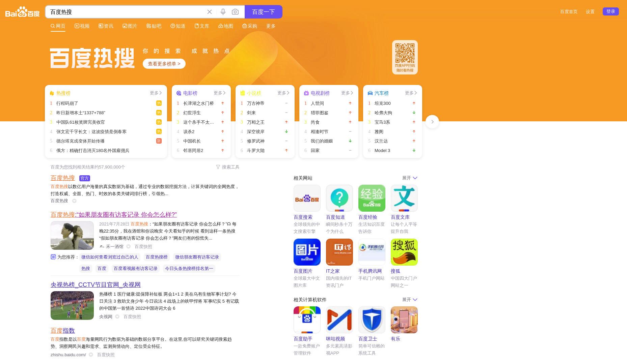Open movie ranking item 长津湖之水门桥
Screen dimensions: 627x364
point(198,103)
